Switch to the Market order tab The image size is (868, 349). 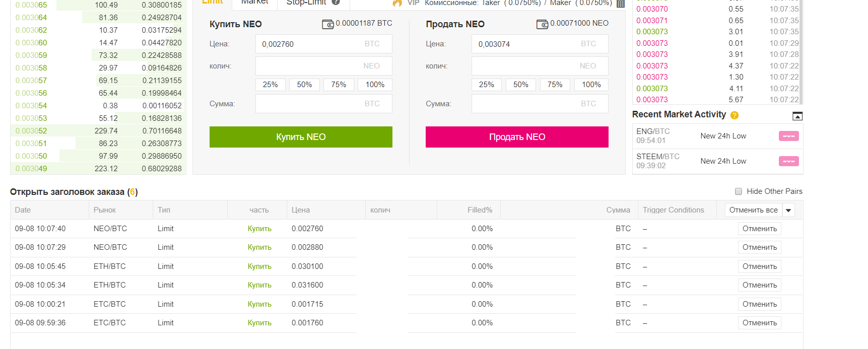point(255,2)
